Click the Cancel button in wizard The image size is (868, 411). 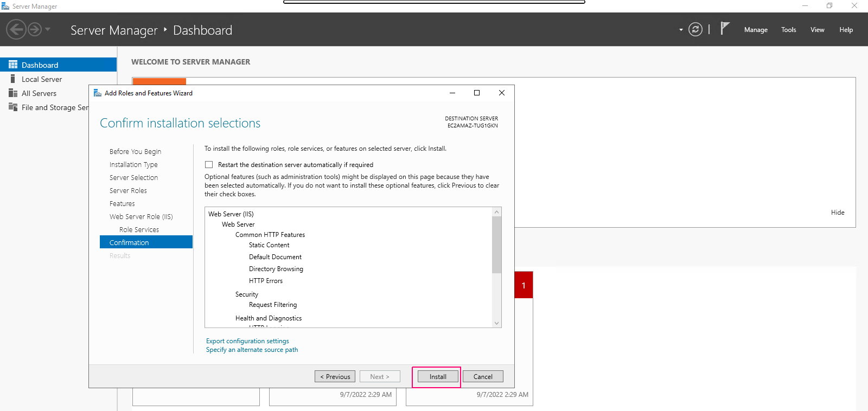click(483, 376)
